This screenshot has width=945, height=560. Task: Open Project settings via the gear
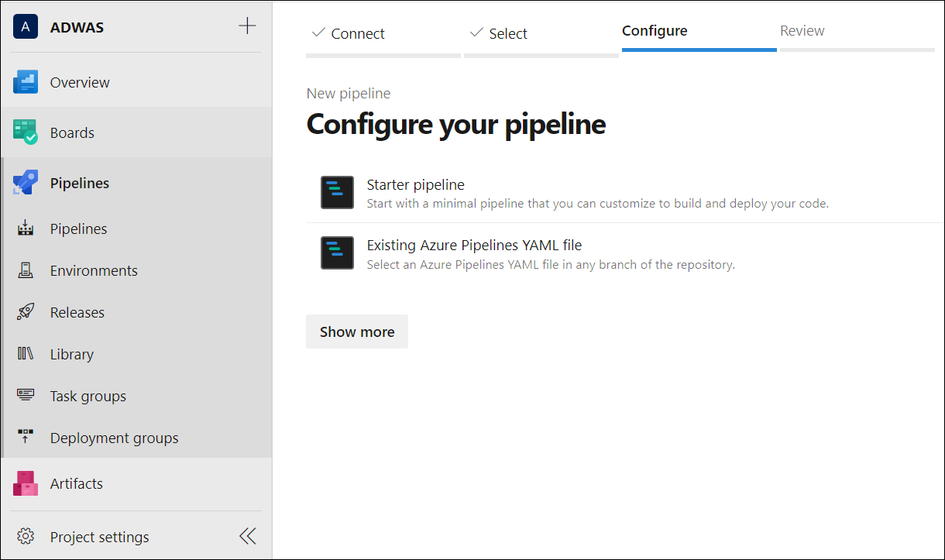tap(99, 536)
